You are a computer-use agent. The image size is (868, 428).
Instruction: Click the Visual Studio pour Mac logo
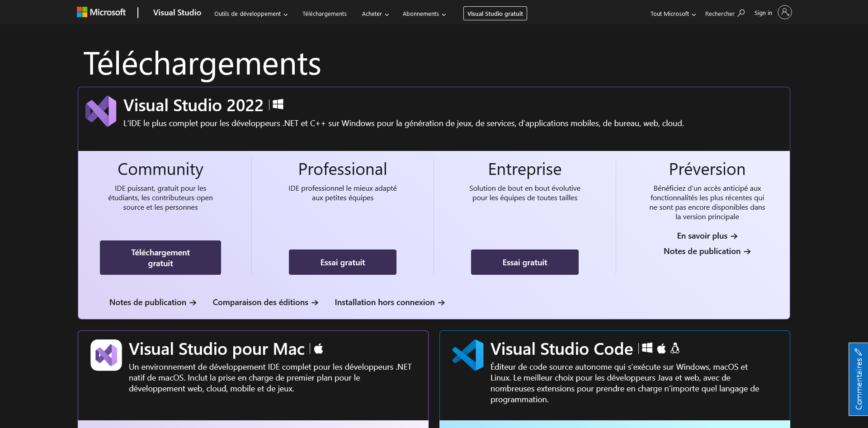[106, 355]
